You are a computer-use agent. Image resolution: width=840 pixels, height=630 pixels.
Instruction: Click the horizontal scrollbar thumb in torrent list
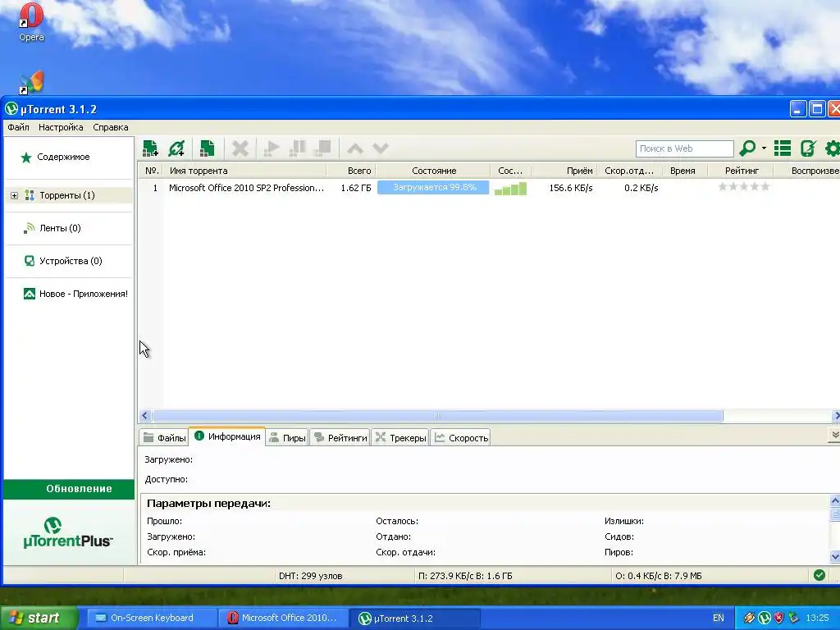pyautogui.click(x=438, y=416)
